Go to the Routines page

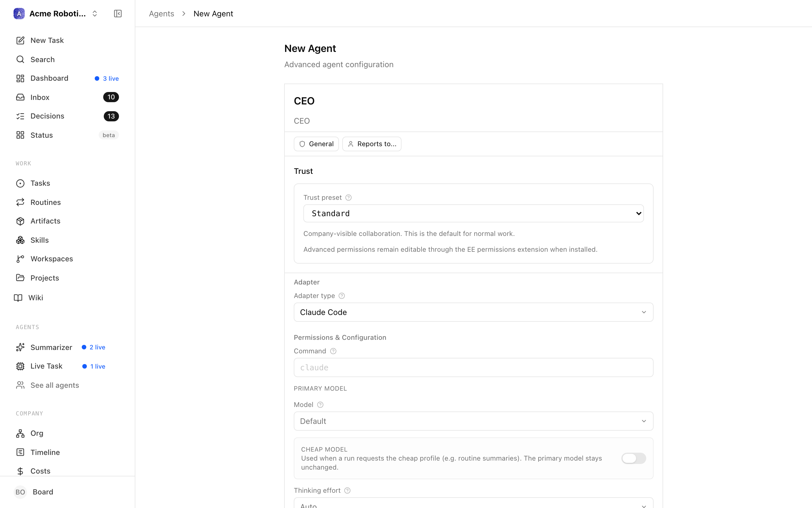(67, 202)
